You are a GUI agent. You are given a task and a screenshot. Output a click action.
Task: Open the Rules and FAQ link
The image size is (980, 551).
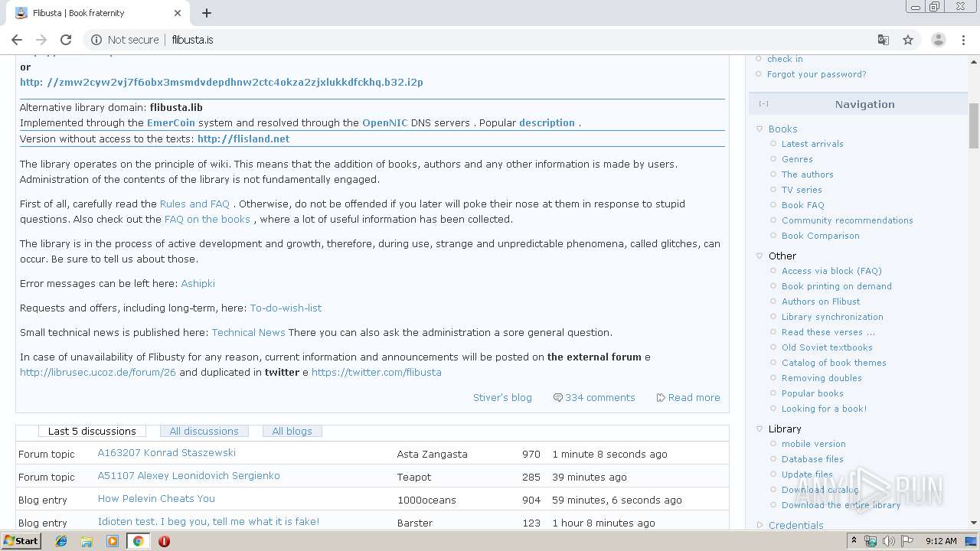click(194, 204)
